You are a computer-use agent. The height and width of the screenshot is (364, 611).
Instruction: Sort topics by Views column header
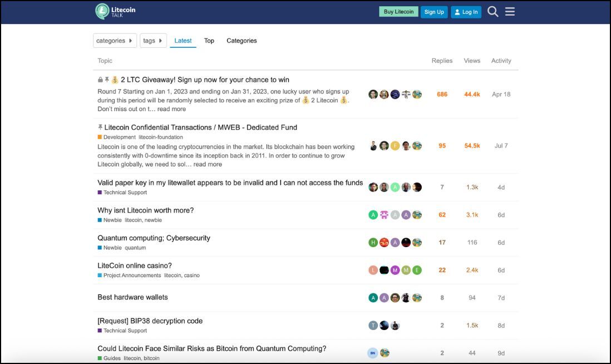point(472,61)
